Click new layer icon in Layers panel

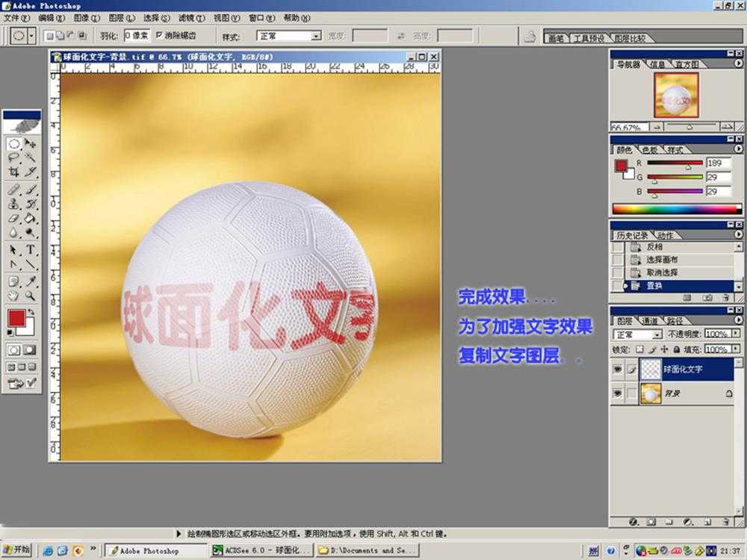tap(707, 522)
